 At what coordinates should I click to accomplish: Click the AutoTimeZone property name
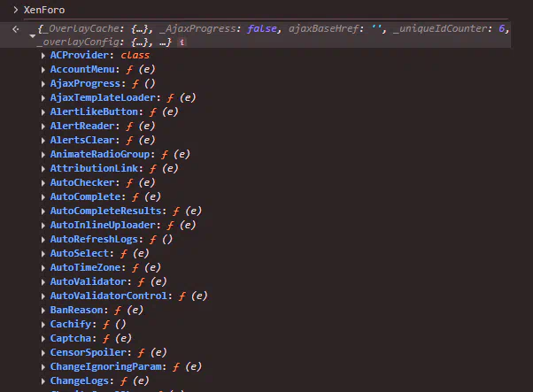(85, 267)
